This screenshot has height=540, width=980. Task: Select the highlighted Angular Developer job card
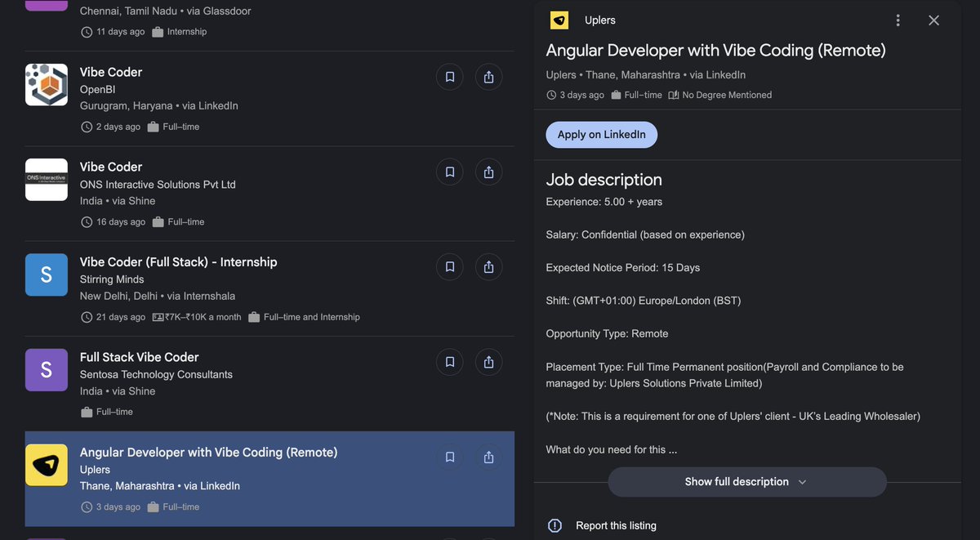pos(245,477)
